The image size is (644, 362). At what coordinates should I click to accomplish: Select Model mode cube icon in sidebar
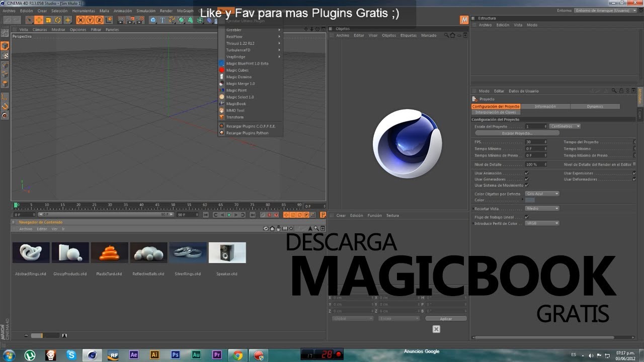click(5, 46)
